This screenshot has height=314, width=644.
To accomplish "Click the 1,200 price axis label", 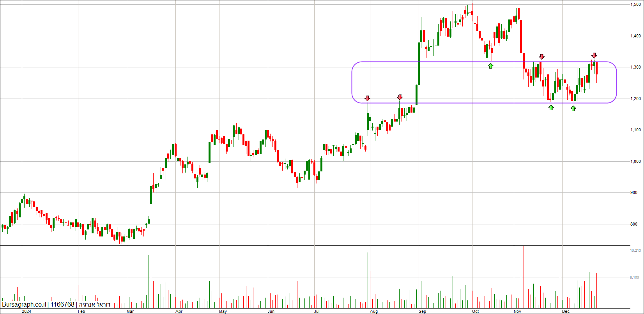I will pos(636,99).
